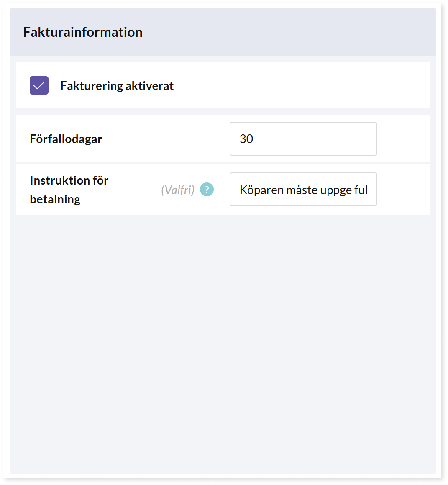Uncheck the Fakturering aktiverat checkbox

pos(39,85)
